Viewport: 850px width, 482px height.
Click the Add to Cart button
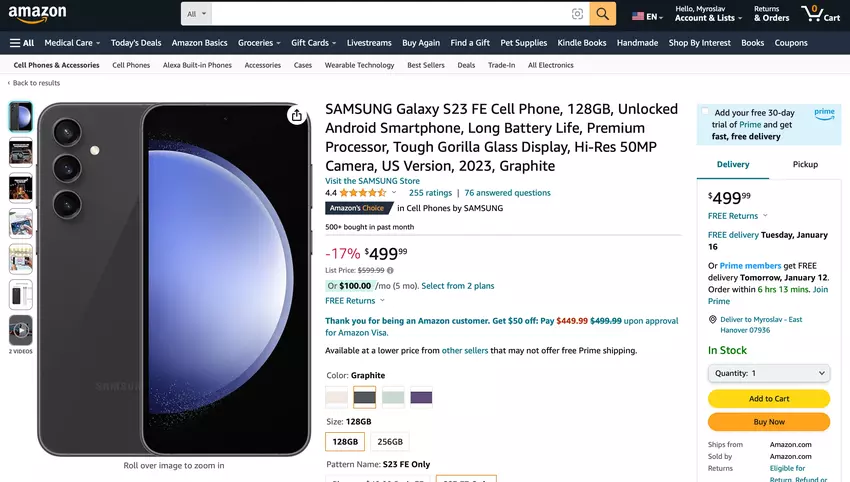pos(768,398)
